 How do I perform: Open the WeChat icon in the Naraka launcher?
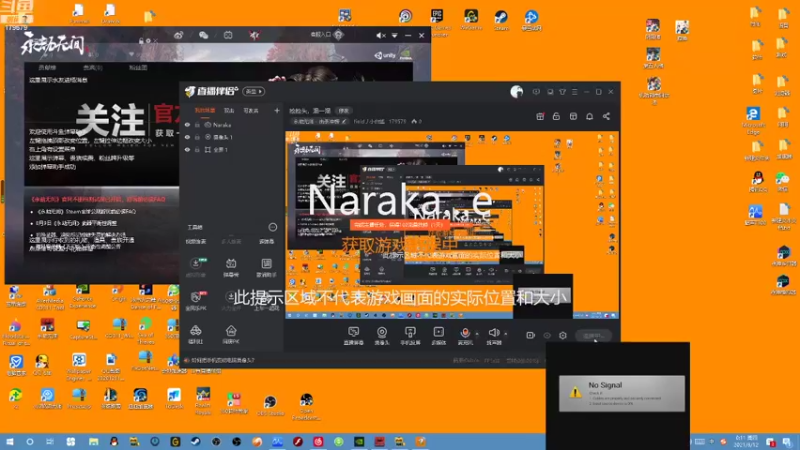click(x=203, y=35)
